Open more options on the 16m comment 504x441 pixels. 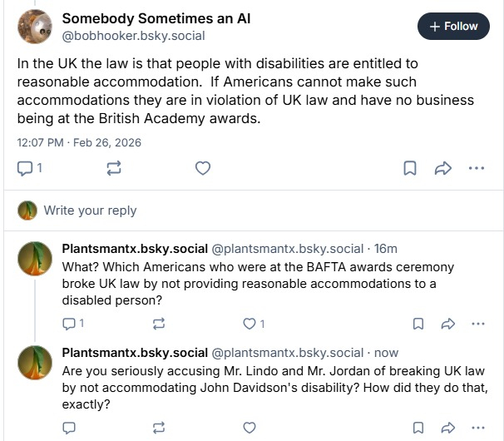pos(477,323)
